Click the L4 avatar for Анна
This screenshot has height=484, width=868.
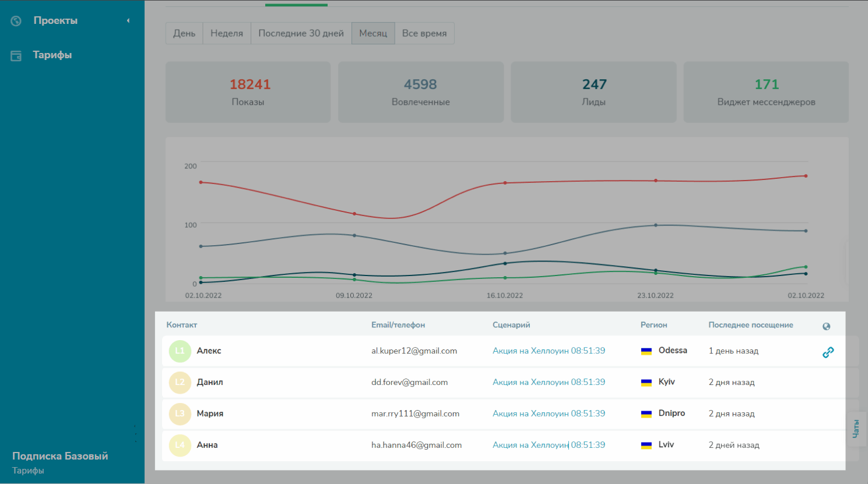180,446
